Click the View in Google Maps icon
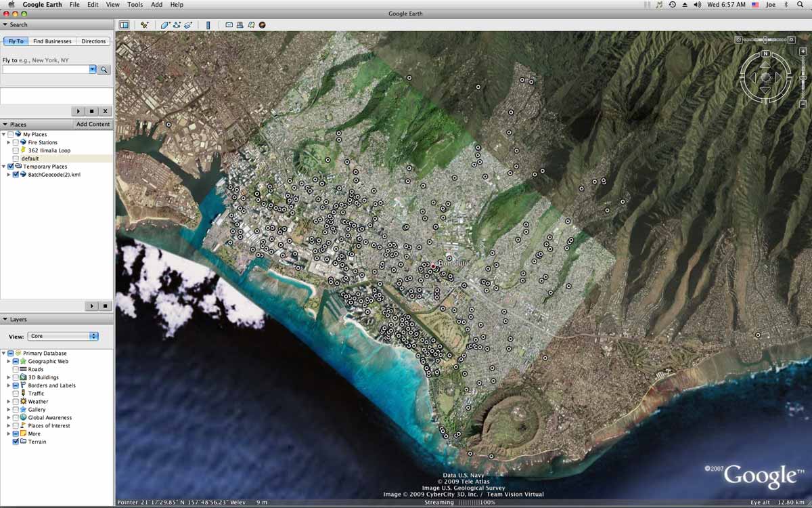This screenshot has height=508, width=812. [x=251, y=25]
